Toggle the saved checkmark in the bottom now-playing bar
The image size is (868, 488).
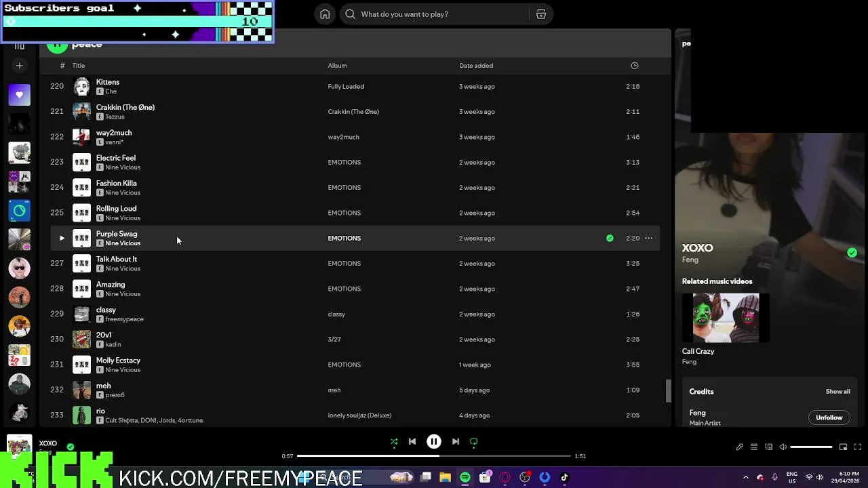coord(71,447)
